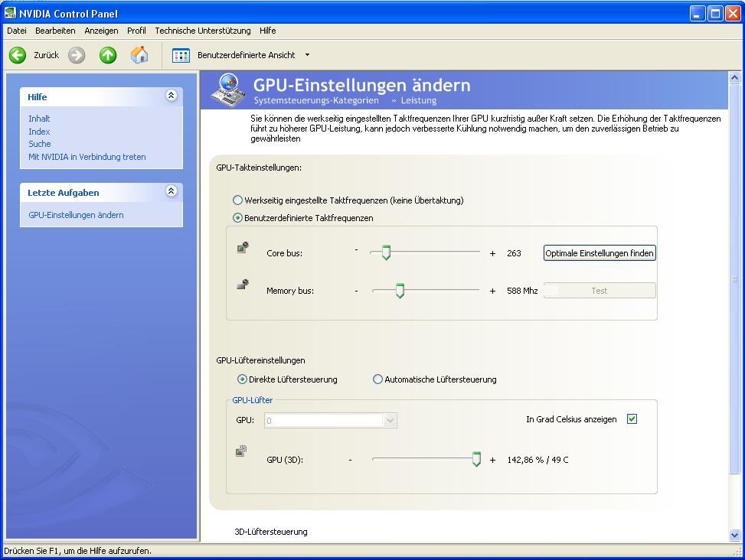This screenshot has width=745, height=560.
Task: Click the GPU-Lüfter group label
Action: tap(253, 400)
